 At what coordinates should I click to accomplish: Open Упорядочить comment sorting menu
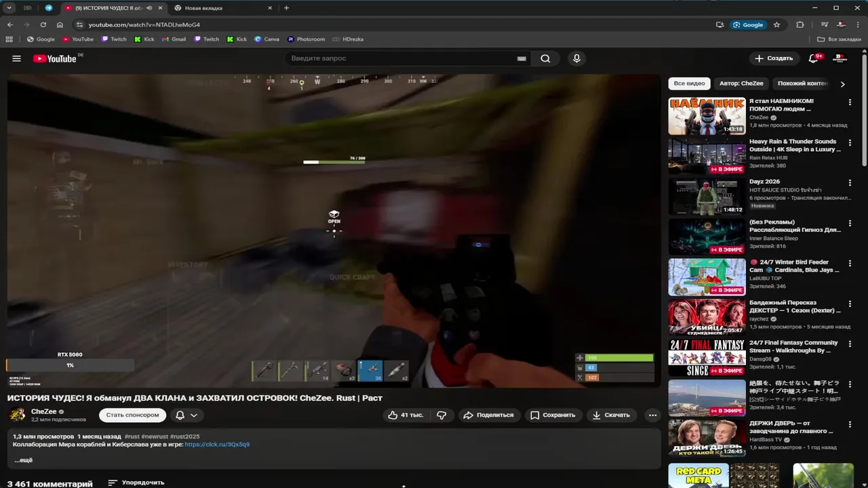(x=136, y=483)
